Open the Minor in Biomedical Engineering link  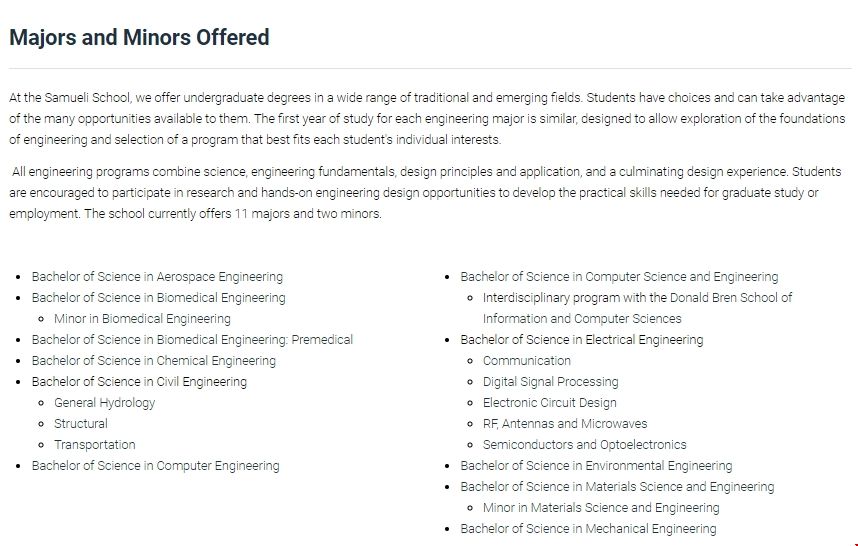[142, 319]
